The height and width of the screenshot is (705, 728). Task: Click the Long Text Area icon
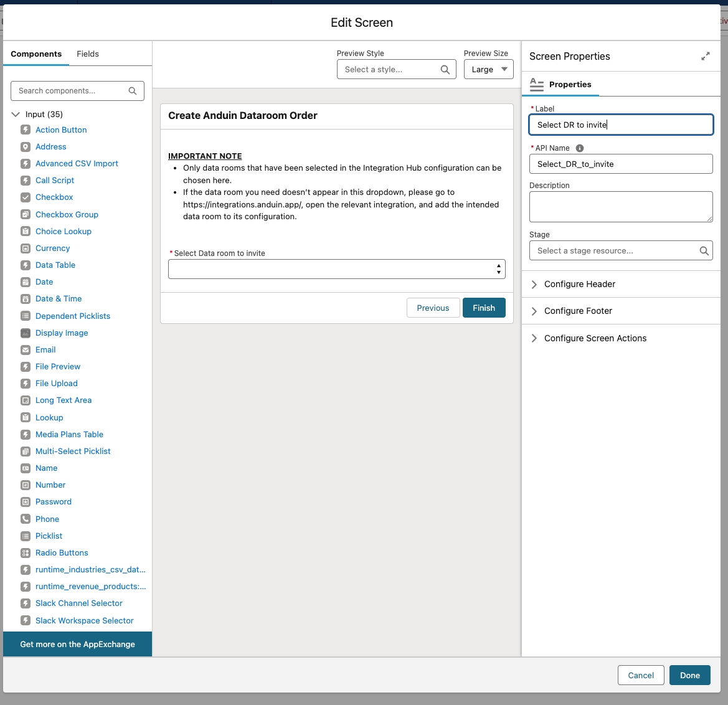(26, 400)
